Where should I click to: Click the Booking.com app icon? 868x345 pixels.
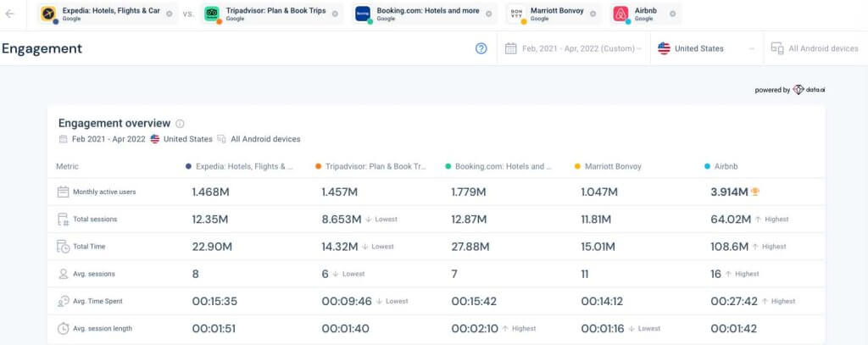363,14
